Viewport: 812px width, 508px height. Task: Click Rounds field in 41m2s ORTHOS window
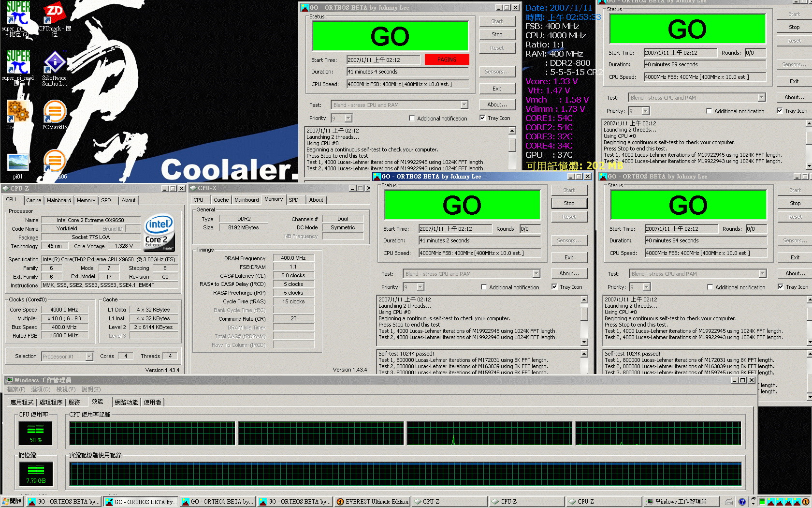(530, 229)
